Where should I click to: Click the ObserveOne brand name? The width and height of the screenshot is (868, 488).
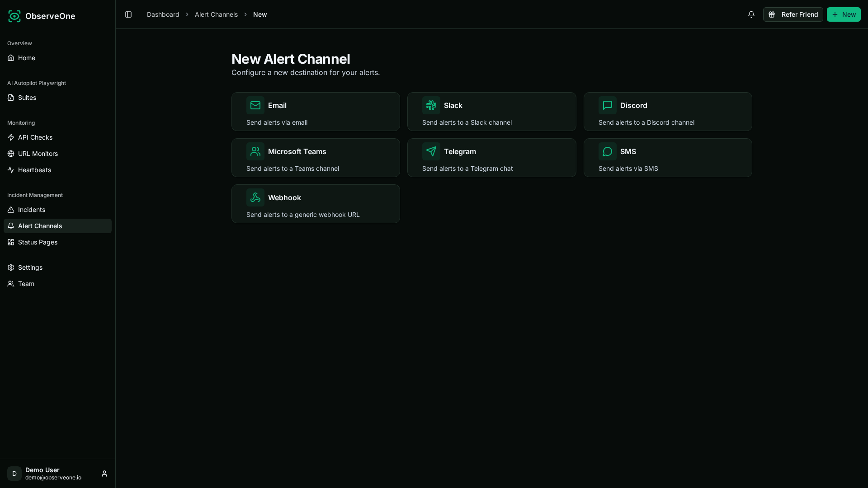(50, 16)
